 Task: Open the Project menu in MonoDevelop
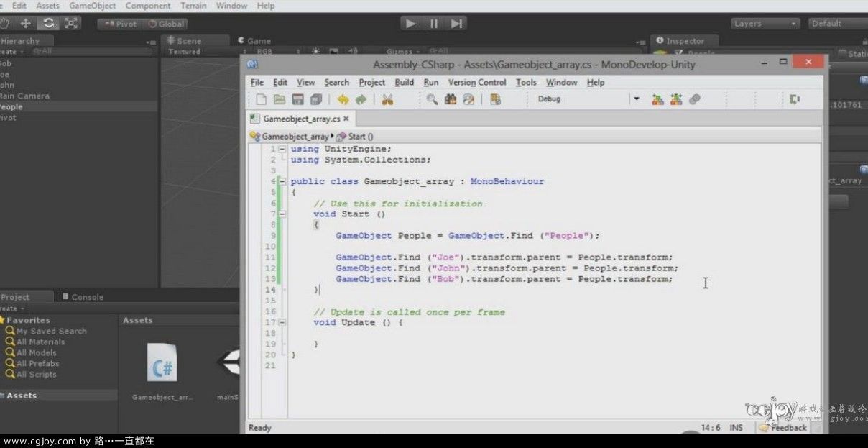372,82
